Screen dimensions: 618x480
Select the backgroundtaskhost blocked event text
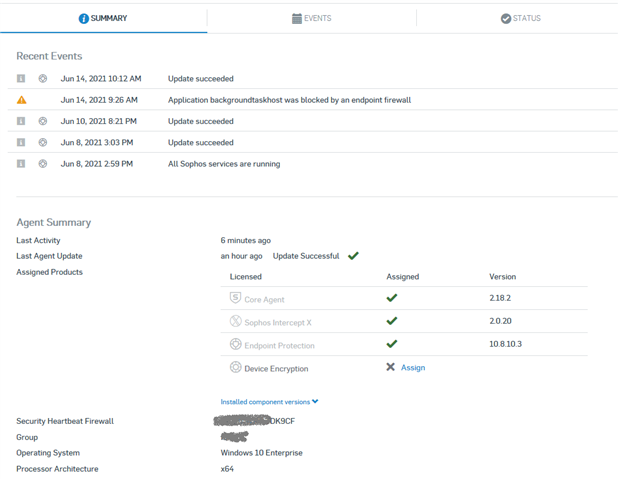[289, 100]
